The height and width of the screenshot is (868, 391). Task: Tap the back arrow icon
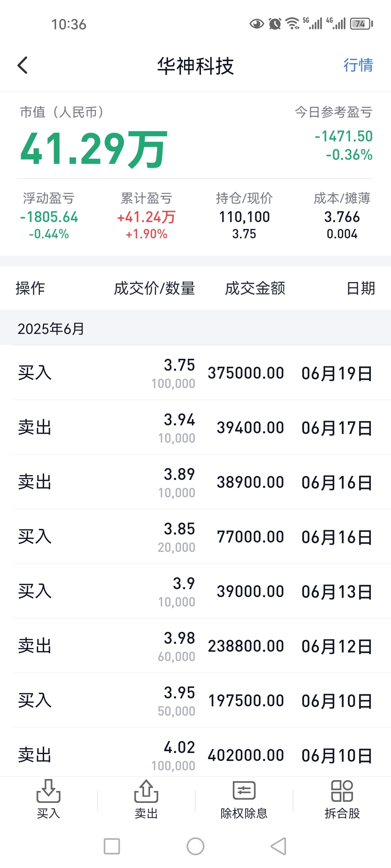22,65
